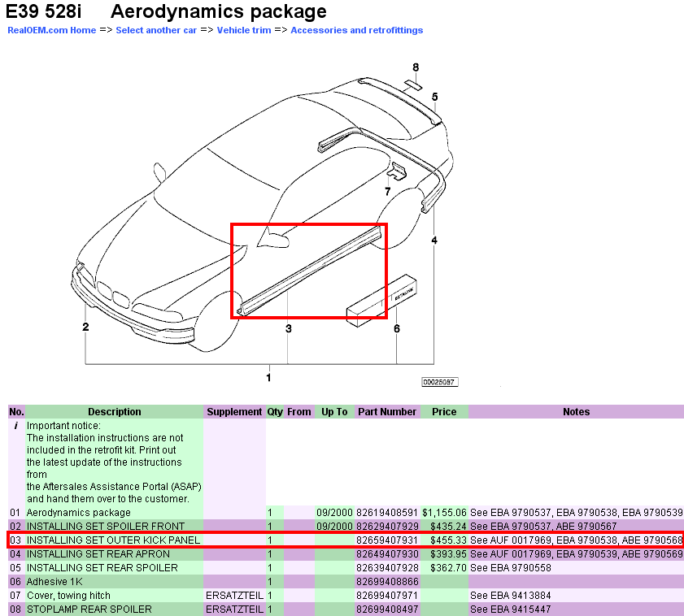Click the Notes column header
This screenshot has width=684, height=616.
pyautogui.click(x=577, y=412)
